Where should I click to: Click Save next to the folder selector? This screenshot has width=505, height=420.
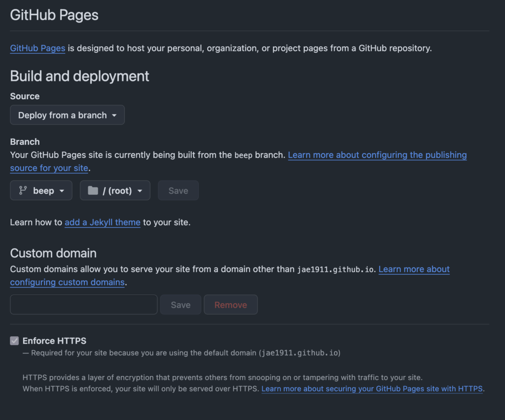pos(178,190)
